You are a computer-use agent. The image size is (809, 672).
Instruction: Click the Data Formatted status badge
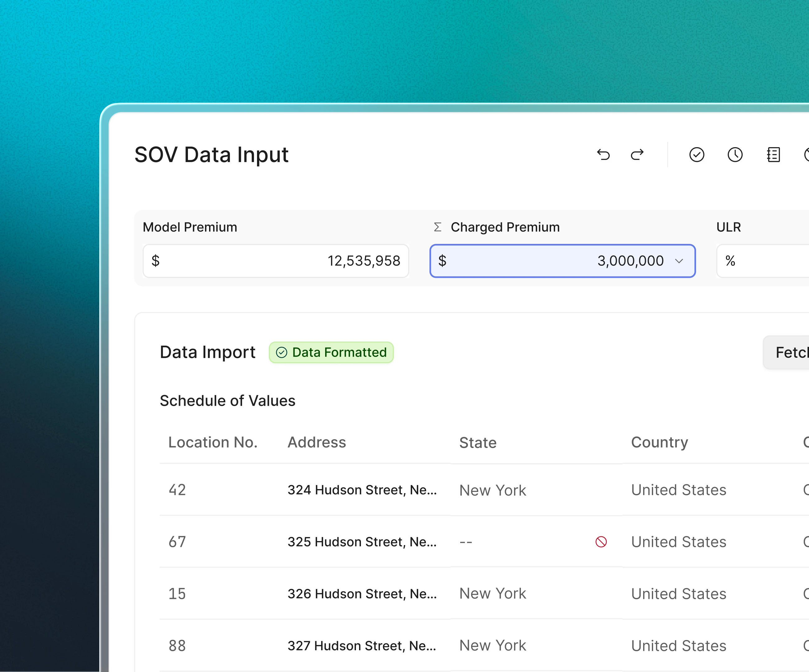tap(331, 352)
